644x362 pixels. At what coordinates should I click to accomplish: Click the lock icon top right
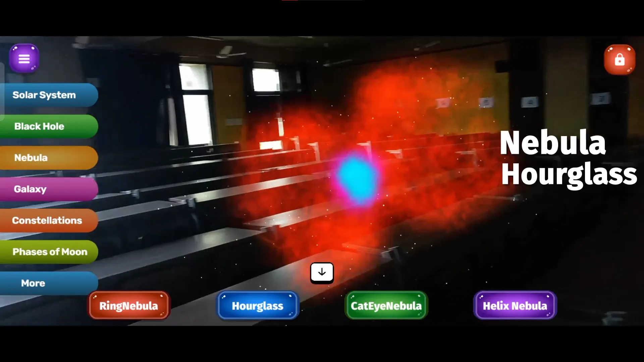pos(620,59)
